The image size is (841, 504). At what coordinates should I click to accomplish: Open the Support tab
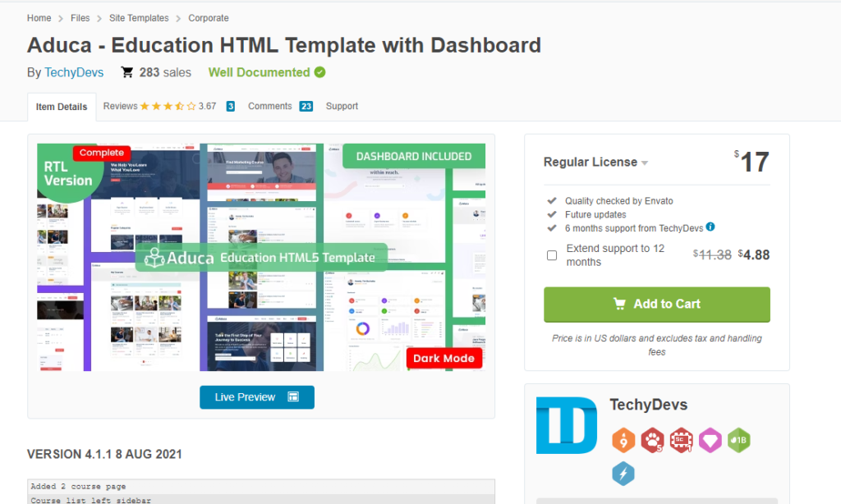(x=342, y=106)
